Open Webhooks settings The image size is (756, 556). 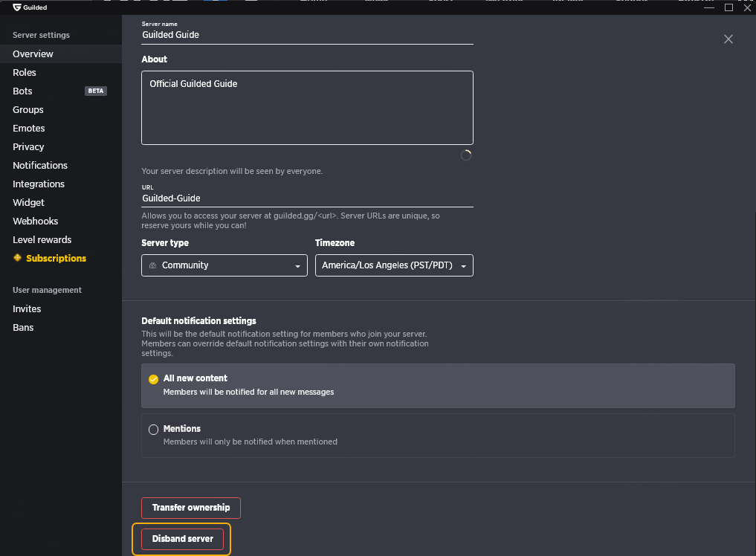[61, 221]
